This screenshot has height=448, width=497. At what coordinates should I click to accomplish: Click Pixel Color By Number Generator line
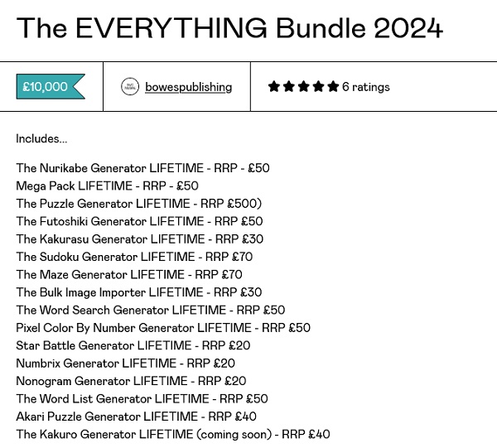point(163,328)
